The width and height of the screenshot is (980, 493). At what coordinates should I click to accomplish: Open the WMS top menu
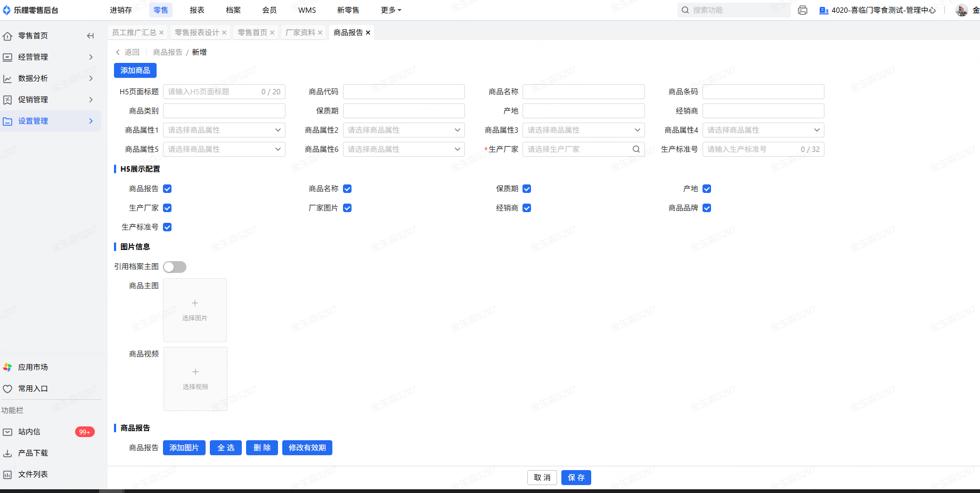tap(307, 10)
